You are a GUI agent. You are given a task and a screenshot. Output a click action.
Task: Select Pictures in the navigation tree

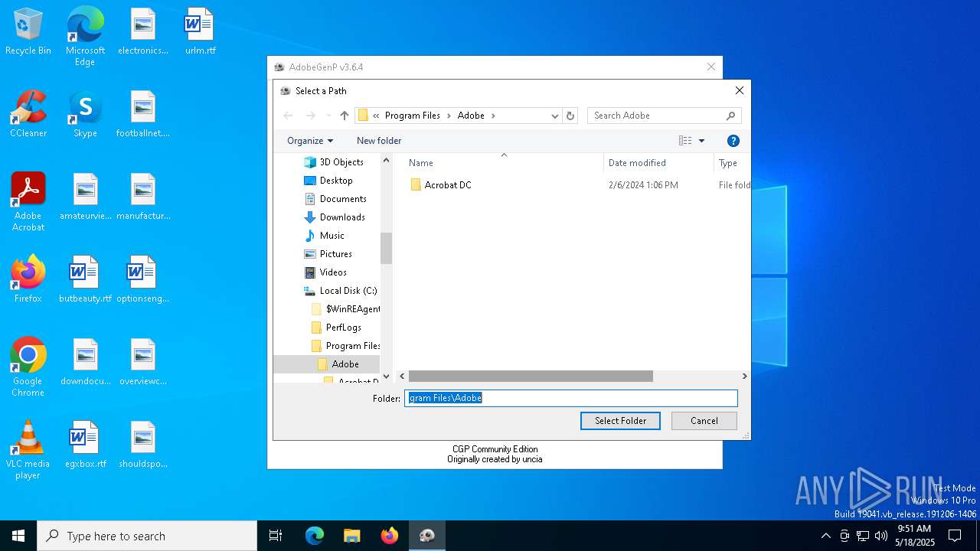328,254
